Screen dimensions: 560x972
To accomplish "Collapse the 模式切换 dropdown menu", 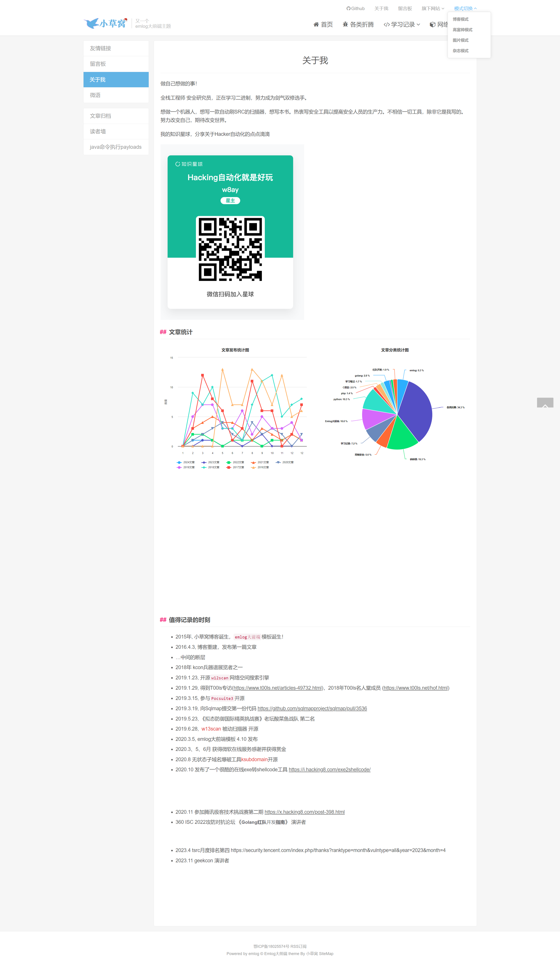I will coord(465,9).
